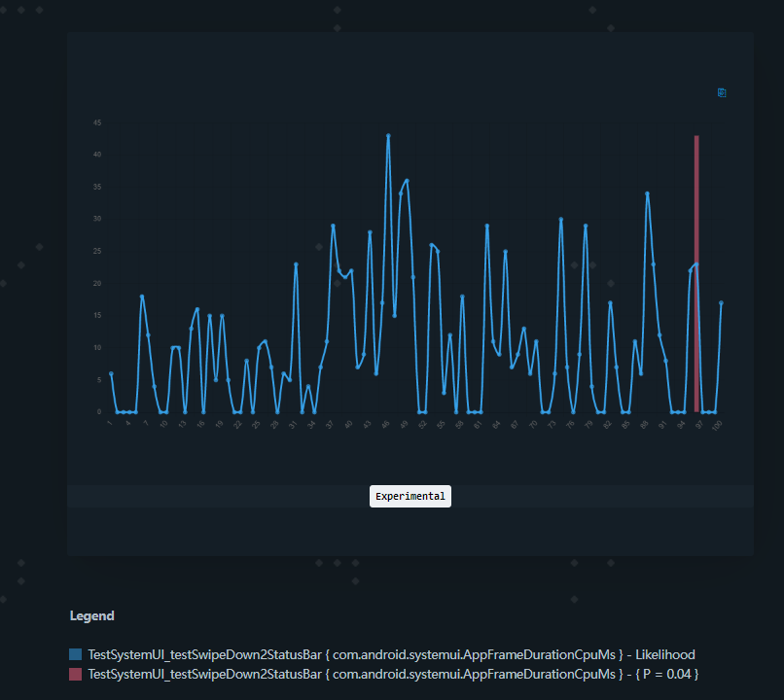Select the last data point at x-axis 100
The width and height of the screenshot is (784, 700).
721,303
